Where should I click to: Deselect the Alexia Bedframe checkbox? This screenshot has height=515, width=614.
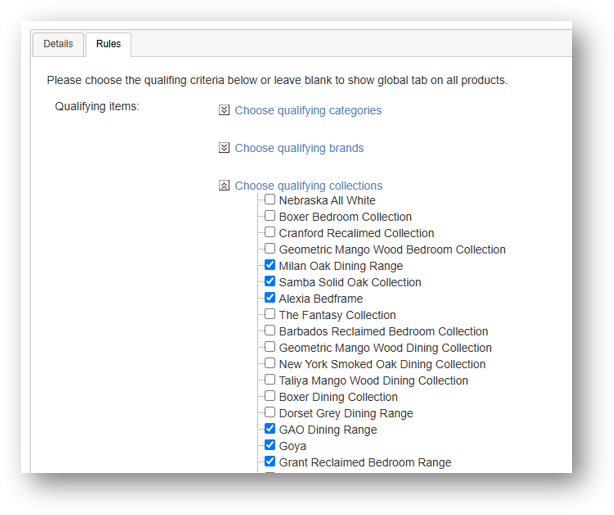pyautogui.click(x=270, y=298)
